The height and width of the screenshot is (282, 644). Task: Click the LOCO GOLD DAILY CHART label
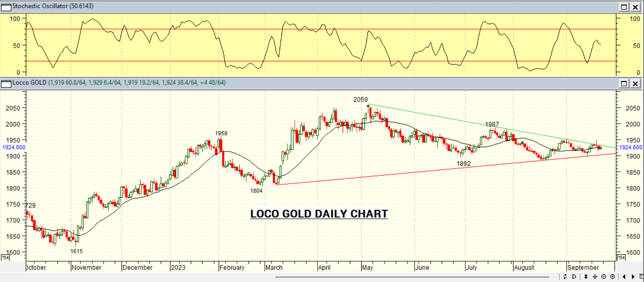[319, 214]
